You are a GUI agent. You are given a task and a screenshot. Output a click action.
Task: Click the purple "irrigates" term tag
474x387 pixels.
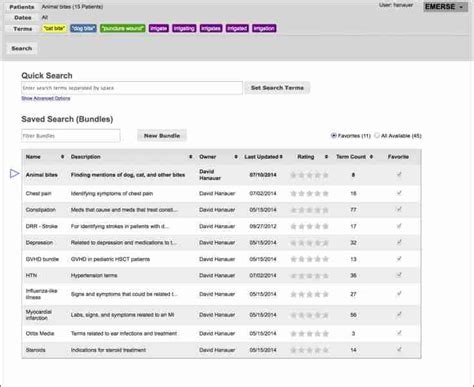coord(211,28)
